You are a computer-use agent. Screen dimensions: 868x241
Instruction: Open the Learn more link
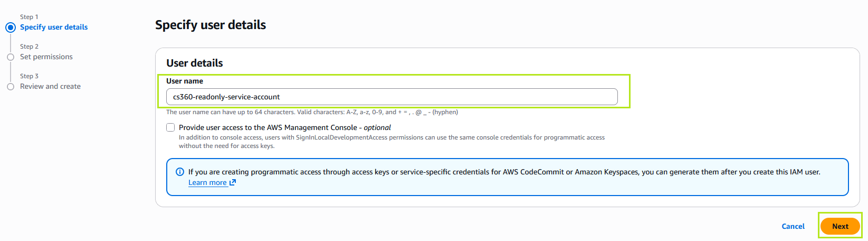click(207, 182)
